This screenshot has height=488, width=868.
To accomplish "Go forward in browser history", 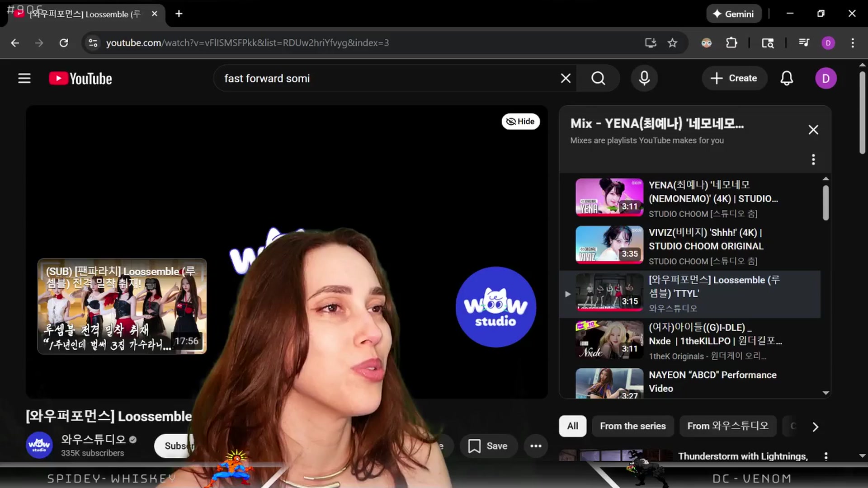I will 39,43.
